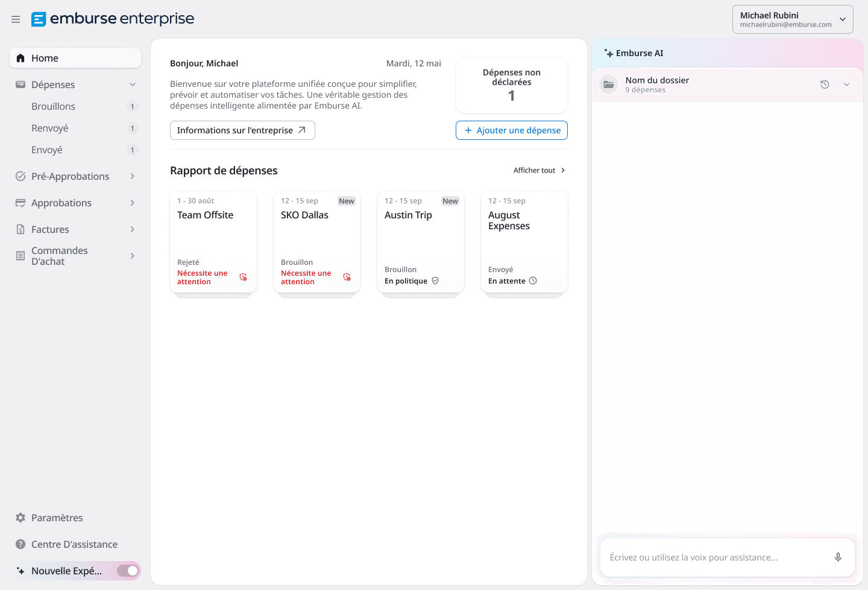Expand the Approbations section chevron
868x590 pixels.
133,203
